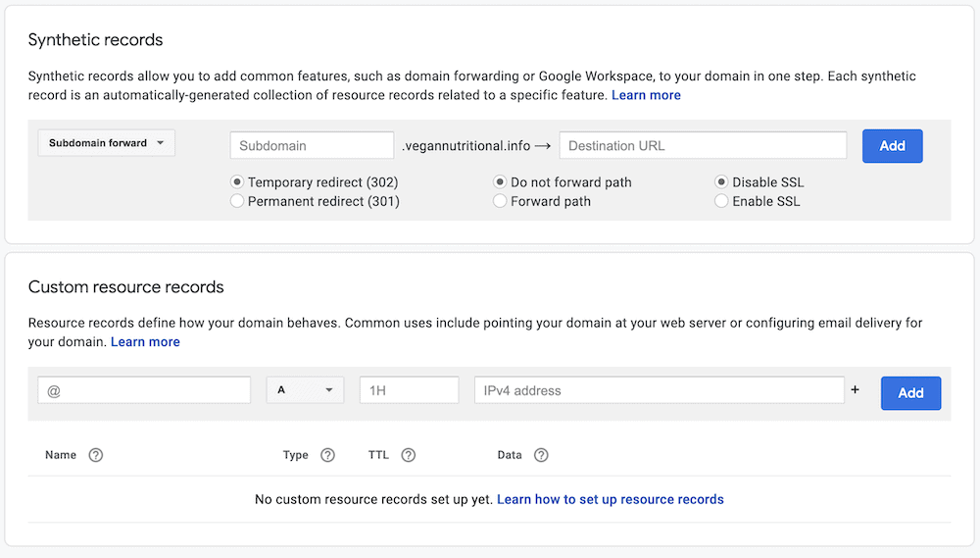
Task: Open help icon next to Type column
Action: click(x=327, y=455)
